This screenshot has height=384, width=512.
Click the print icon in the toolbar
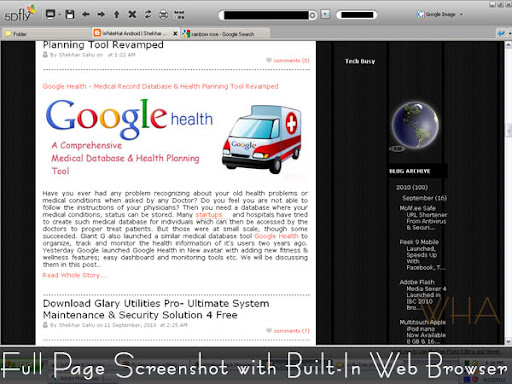163,14
